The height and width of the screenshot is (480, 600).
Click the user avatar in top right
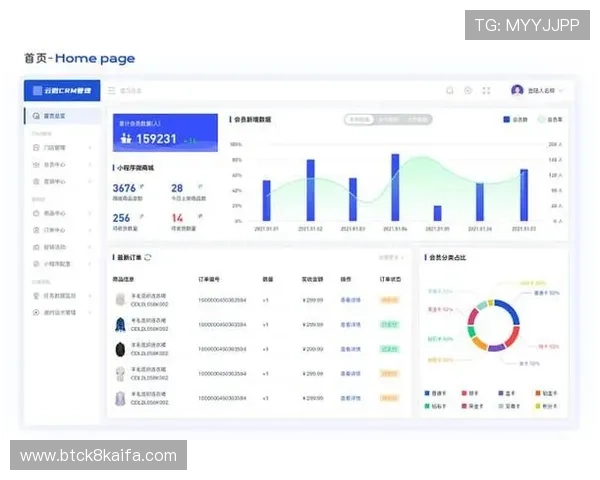517,91
